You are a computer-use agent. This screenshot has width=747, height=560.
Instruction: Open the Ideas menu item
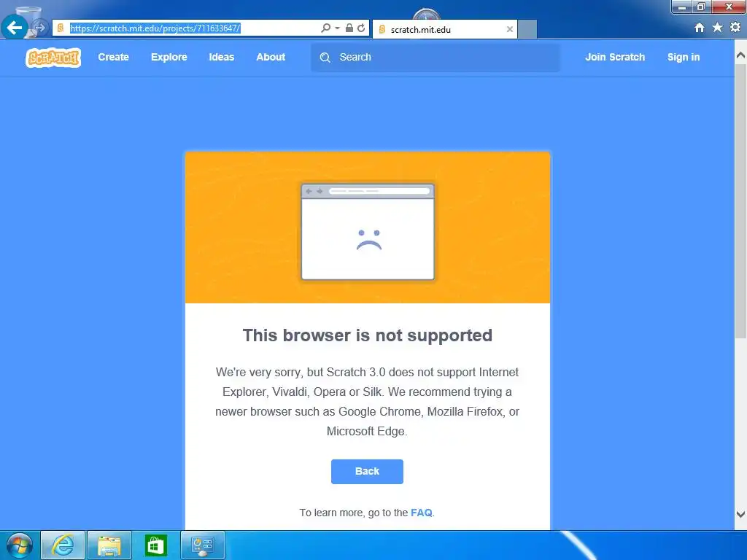pos(222,57)
